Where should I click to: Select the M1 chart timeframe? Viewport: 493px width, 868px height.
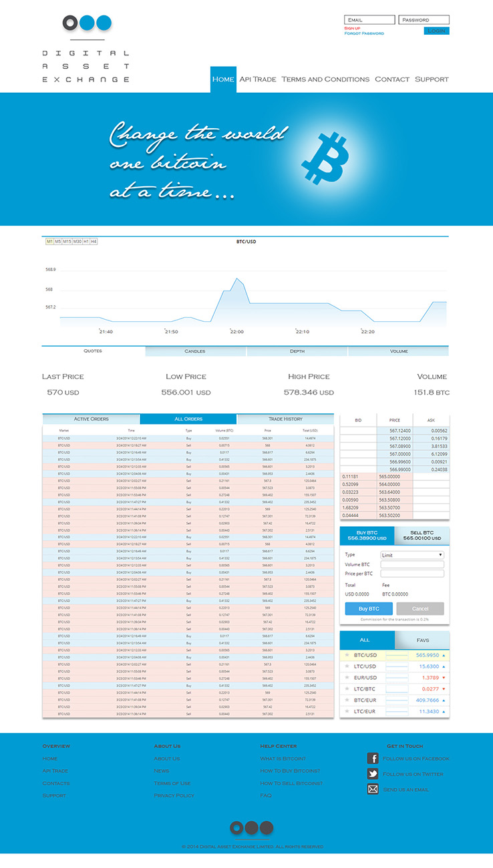49,241
